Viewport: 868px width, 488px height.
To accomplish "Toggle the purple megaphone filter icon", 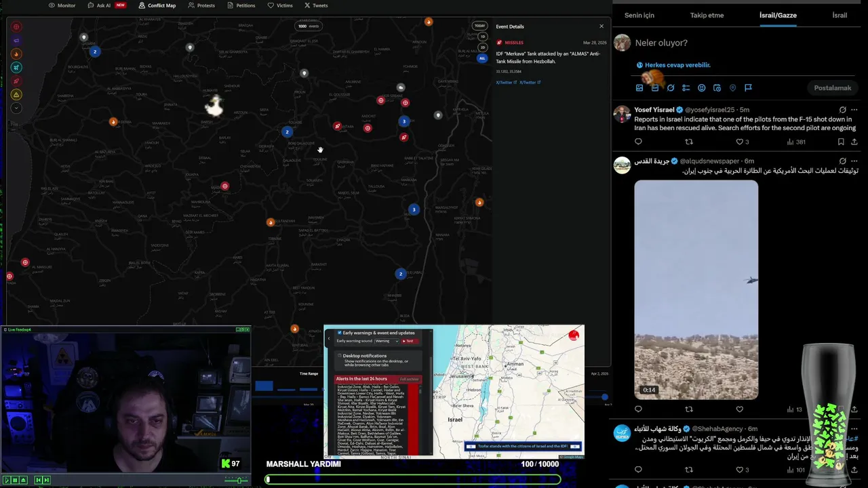I will coord(16,41).
